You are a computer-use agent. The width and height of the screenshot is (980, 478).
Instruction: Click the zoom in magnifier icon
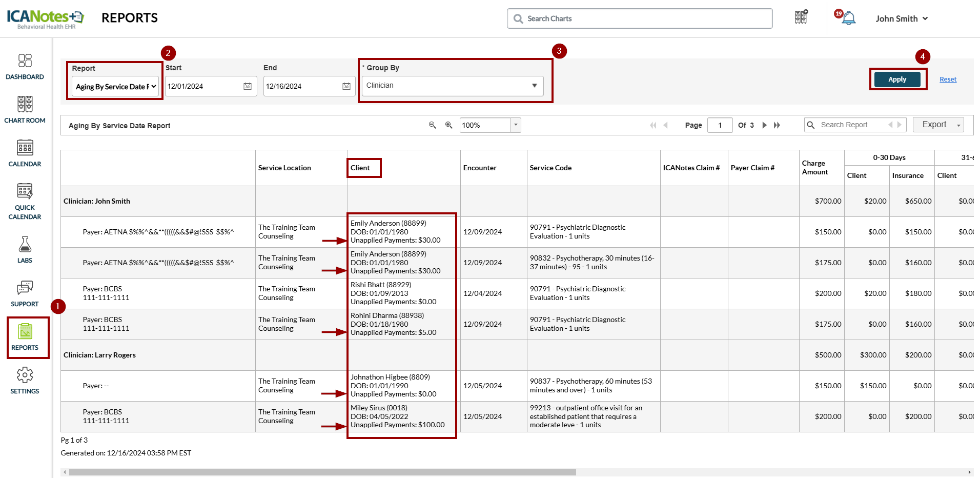pyautogui.click(x=448, y=125)
